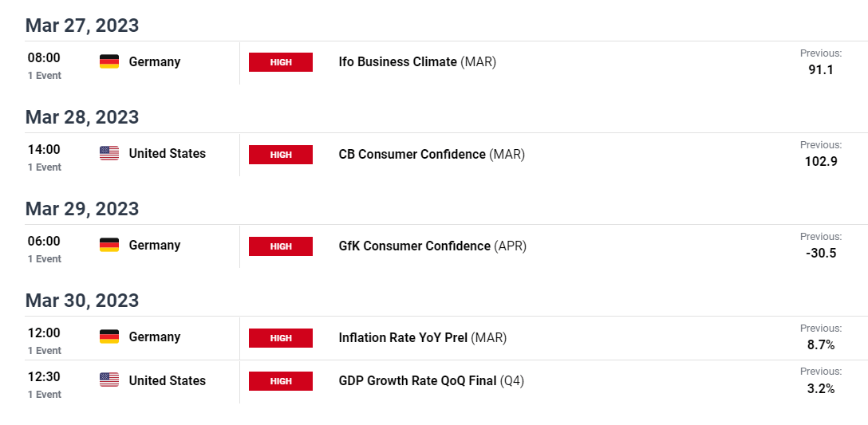
Task: Click the HIGH badge for Ifo Business Climate
Action: [x=281, y=62]
